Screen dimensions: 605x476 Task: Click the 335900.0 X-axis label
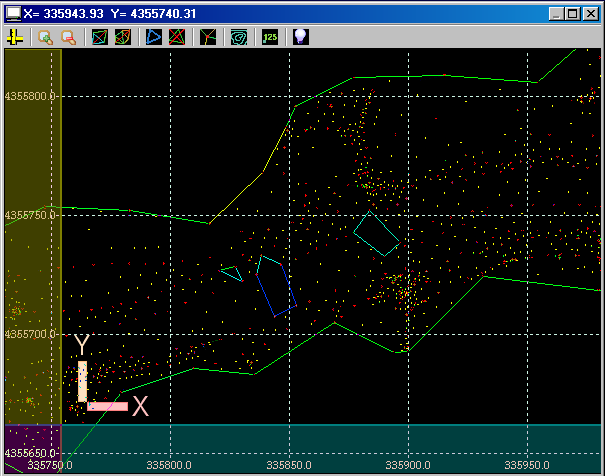[x=408, y=465]
